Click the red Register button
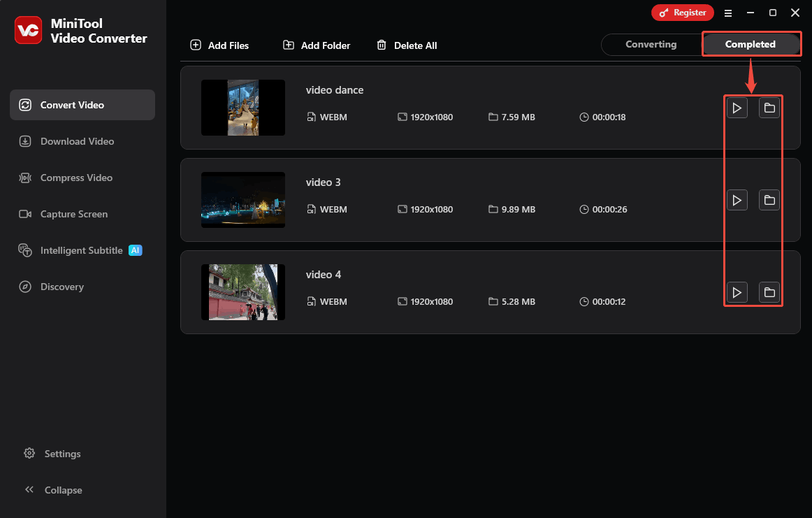812x518 pixels. 683,13
